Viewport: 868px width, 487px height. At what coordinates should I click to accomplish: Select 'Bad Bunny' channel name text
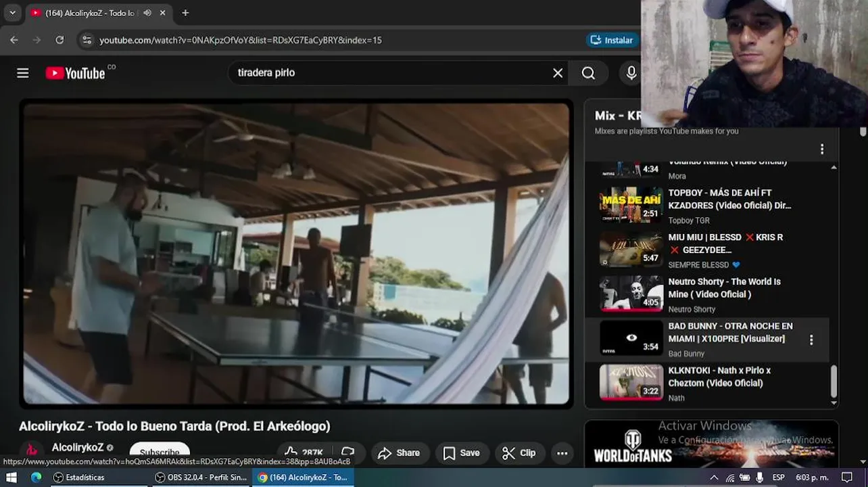[686, 354]
